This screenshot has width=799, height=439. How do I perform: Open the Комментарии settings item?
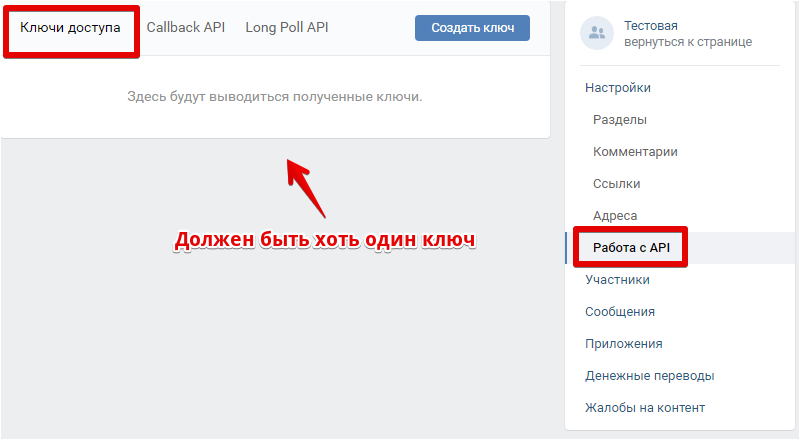point(635,152)
